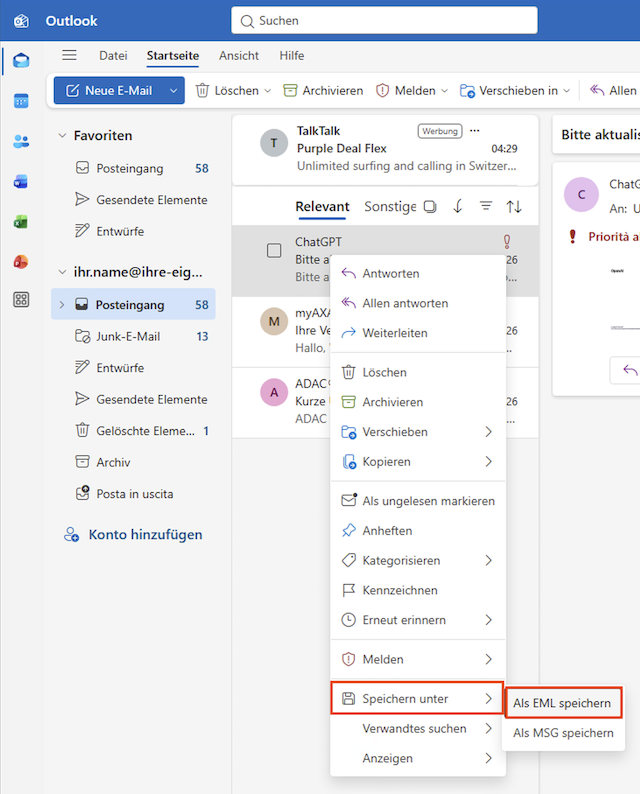Open the Junk-E-Mail folder

click(x=133, y=336)
